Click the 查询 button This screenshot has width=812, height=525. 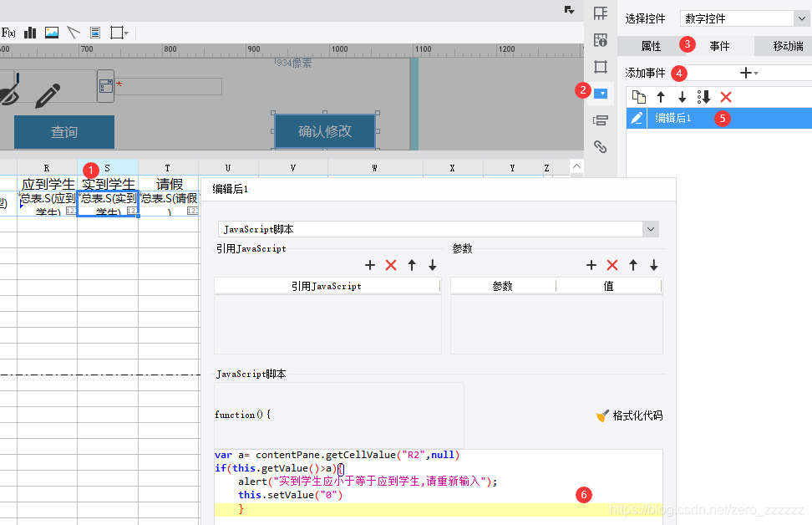[64, 132]
